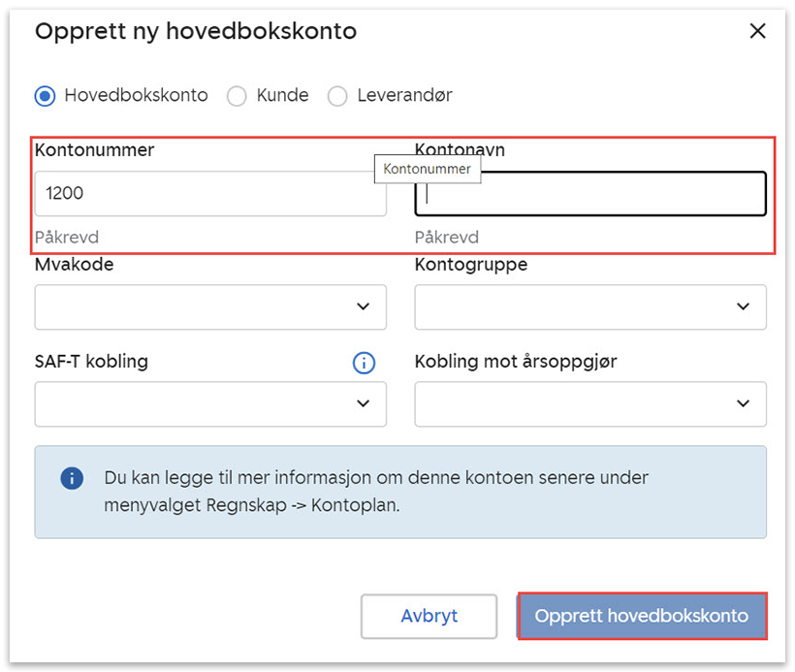Image resolution: width=795 pixels, height=672 pixels.
Task: Click the Kontonummer field containing 1200
Action: pyautogui.click(x=210, y=194)
